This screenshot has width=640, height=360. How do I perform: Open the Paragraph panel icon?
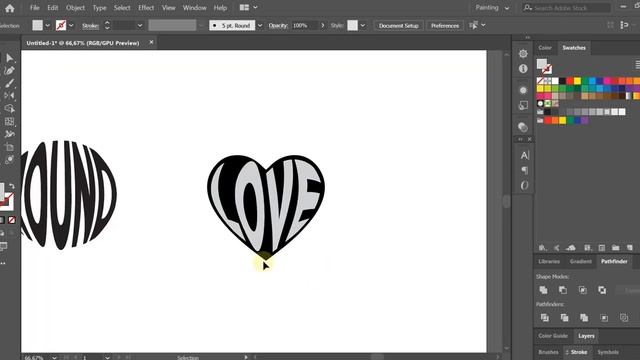[524, 170]
